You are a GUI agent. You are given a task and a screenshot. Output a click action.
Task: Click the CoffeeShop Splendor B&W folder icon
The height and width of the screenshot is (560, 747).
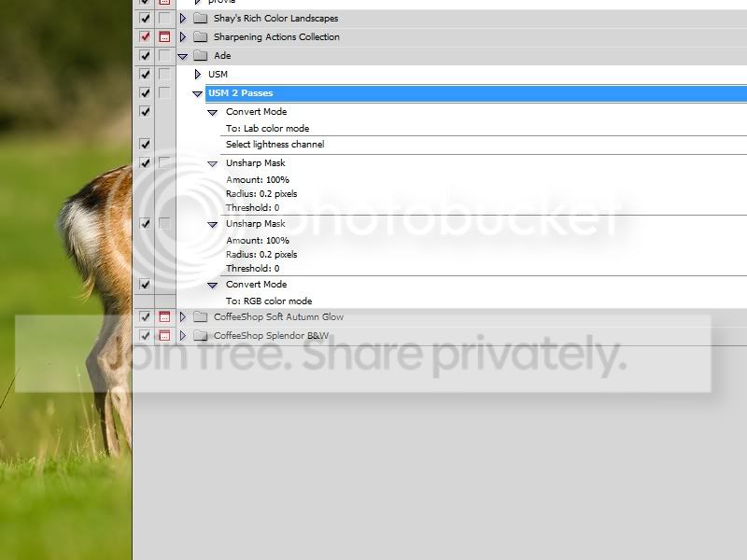(x=200, y=336)
